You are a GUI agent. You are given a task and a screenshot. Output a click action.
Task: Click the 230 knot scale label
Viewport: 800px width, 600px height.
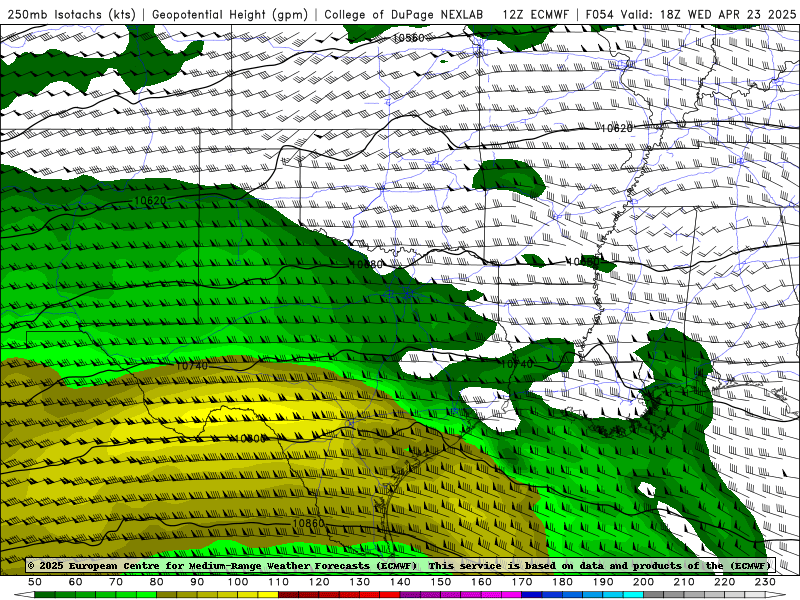click(765, 582)
